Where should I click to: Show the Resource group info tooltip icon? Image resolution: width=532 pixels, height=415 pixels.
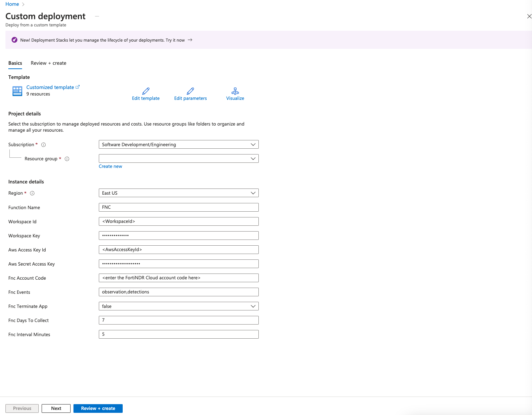pyautogui.click(x=67, y=158)
